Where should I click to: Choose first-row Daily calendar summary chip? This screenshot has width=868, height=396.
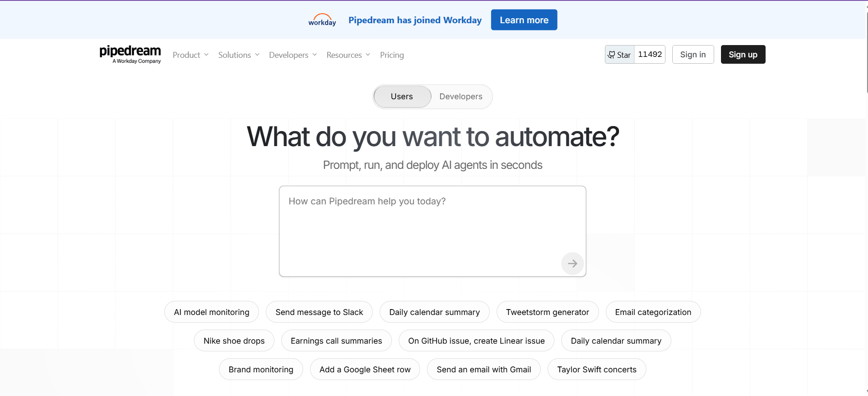[435, 312]
